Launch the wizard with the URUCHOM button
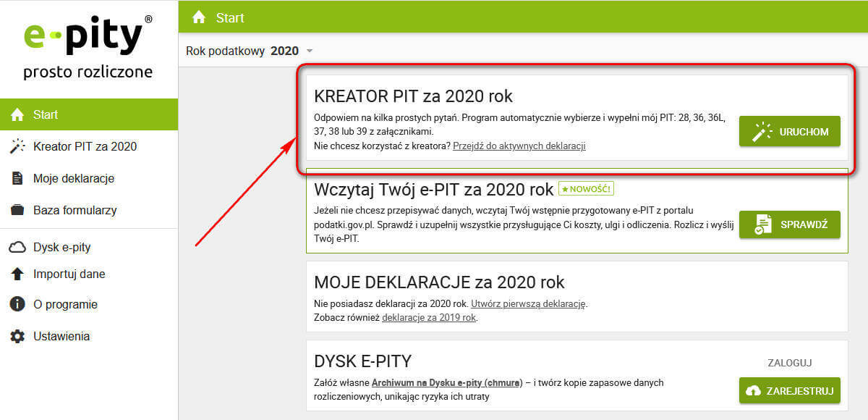The image size is (868, 420). pos(789,131)
